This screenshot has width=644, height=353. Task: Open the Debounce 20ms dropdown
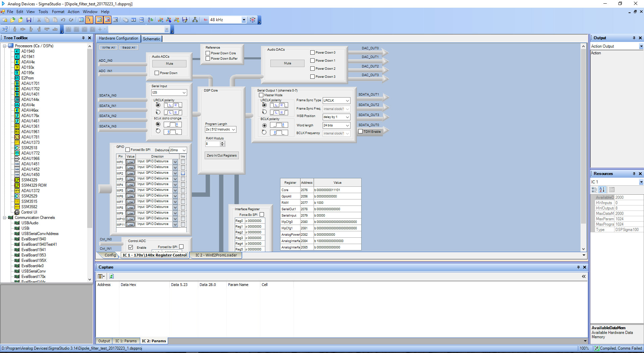point(184,150)
